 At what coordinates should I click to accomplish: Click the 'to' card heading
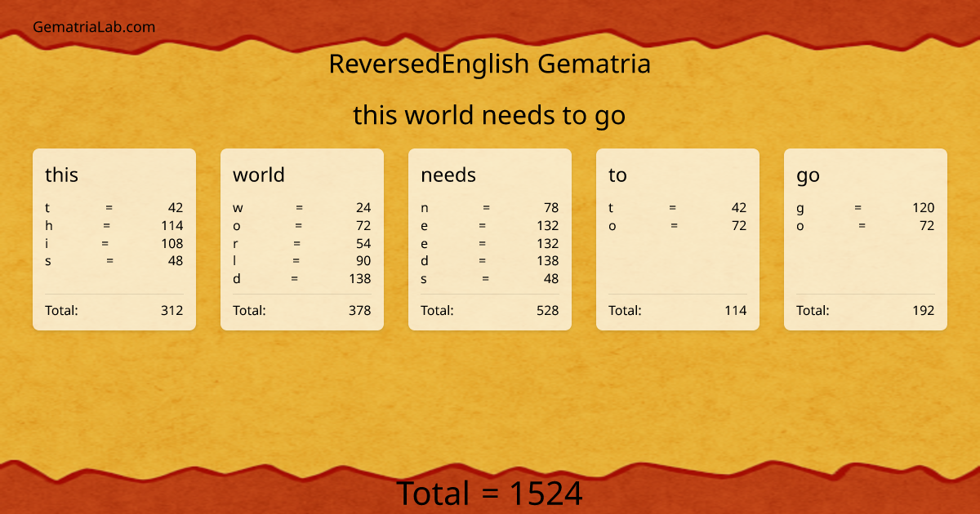617,175
